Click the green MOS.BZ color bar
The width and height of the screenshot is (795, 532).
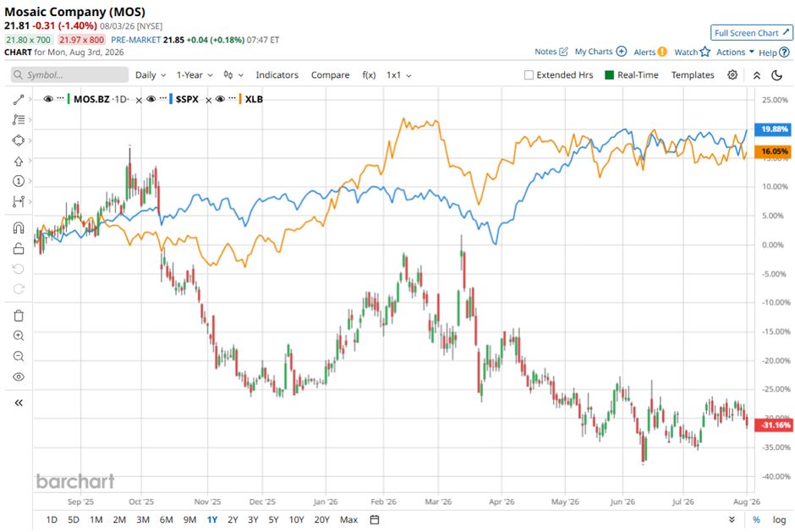[x=69, y=99]
